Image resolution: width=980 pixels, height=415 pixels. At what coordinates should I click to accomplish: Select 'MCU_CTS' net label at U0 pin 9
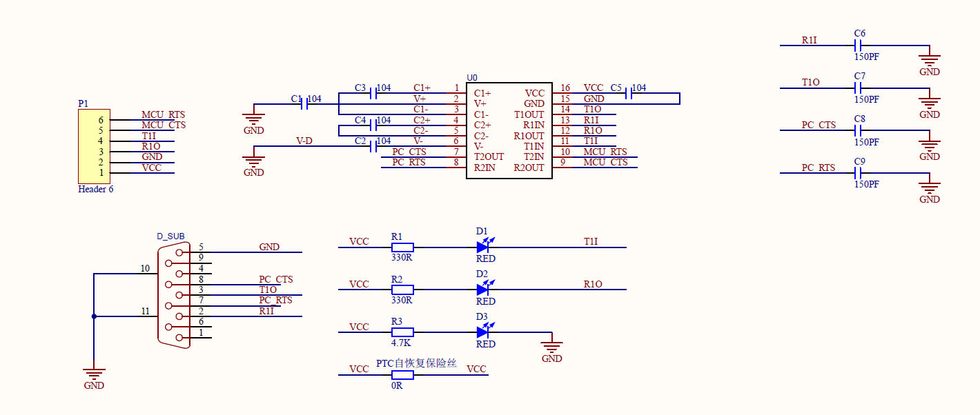coord(606,162)
